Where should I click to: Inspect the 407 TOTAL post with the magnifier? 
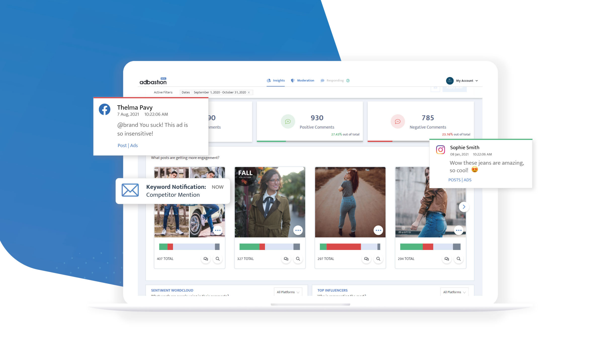point(217,259)
